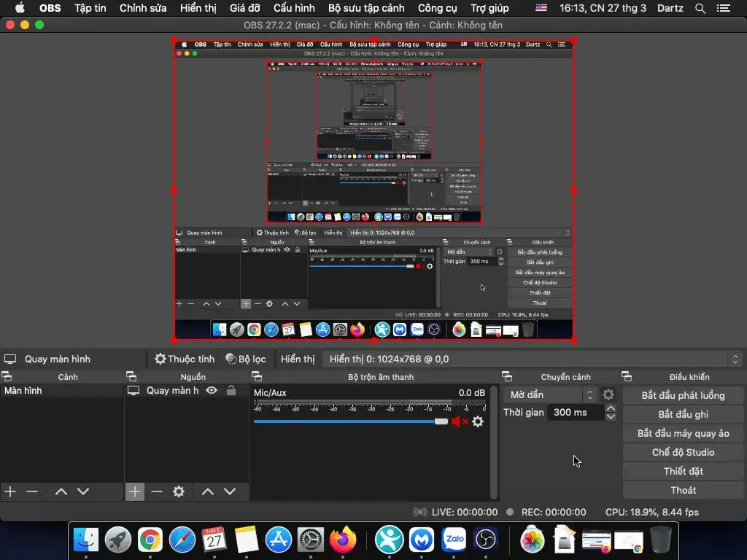The width and height of the screenshot is (747, 560).
Task: Move scene up with arrow
Action: [x=61, y=491]
